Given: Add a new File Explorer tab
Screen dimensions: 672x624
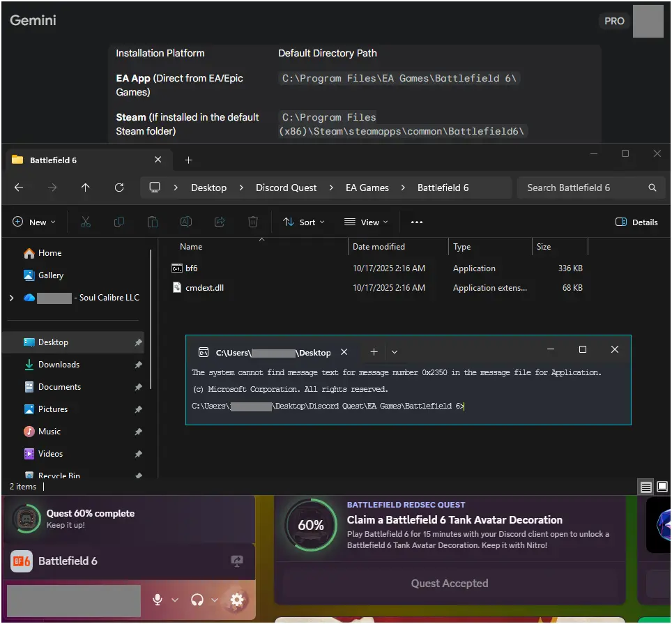Looking at the screenshot, I should click(x=189, y=160).
